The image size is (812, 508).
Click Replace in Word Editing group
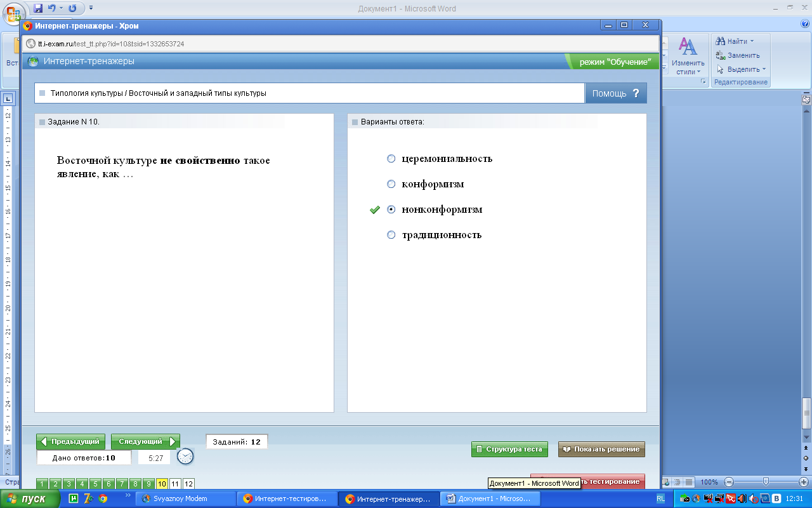click(x=738, y=55)
